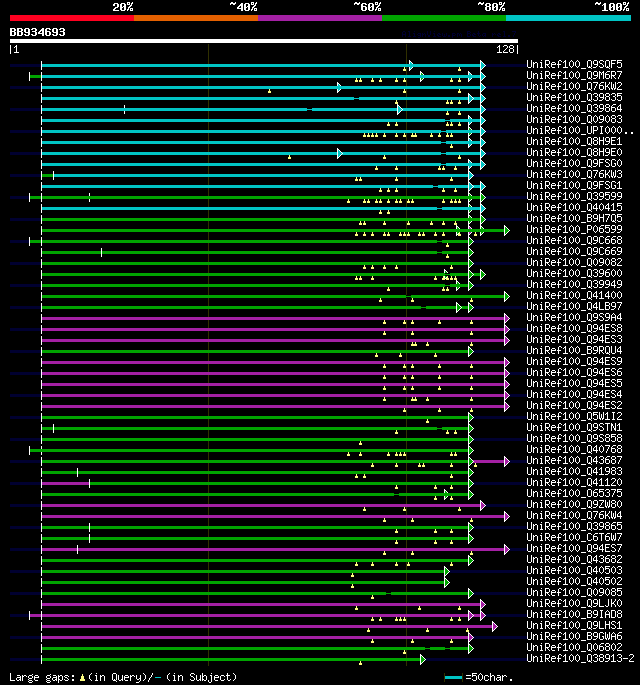Select the UniRef100_Q5W1I2 label
Image resolution: width=640 pixels, height=685 pixels.
tap(574, 416)
